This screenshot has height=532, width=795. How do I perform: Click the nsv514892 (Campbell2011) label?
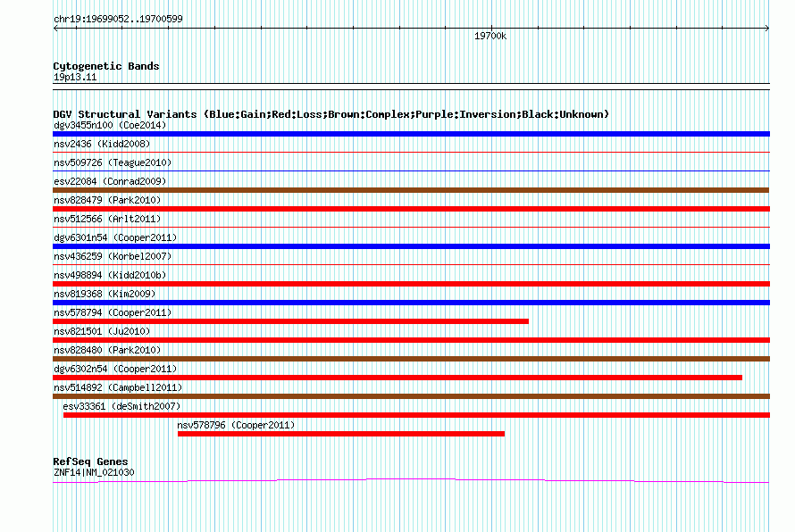118,387
